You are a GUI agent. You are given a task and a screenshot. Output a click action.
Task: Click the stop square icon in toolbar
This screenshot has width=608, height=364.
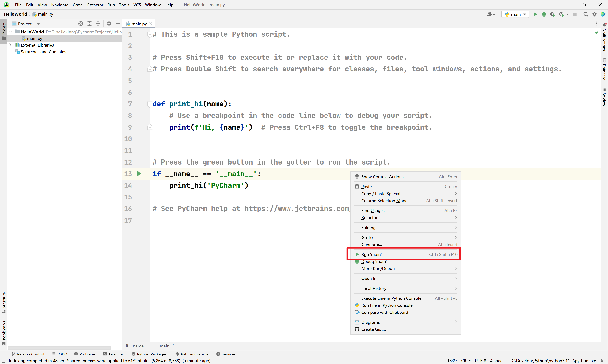pyautogui.click(x=575, y=14)
